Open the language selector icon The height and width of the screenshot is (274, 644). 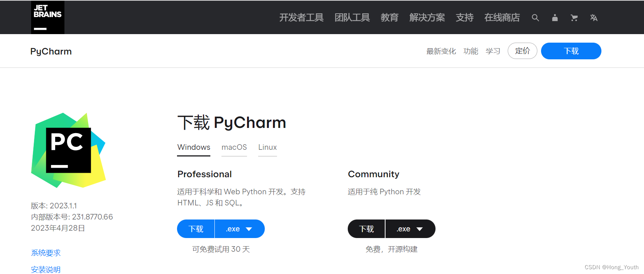click(594, 17)
